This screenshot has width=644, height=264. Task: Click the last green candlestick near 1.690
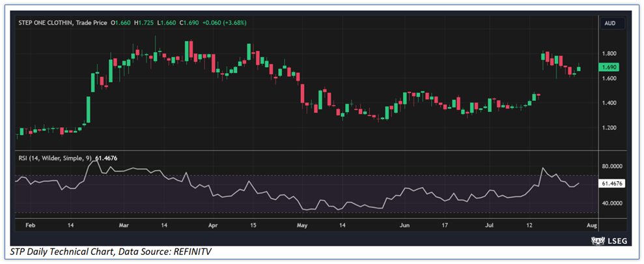click(579, 68)
